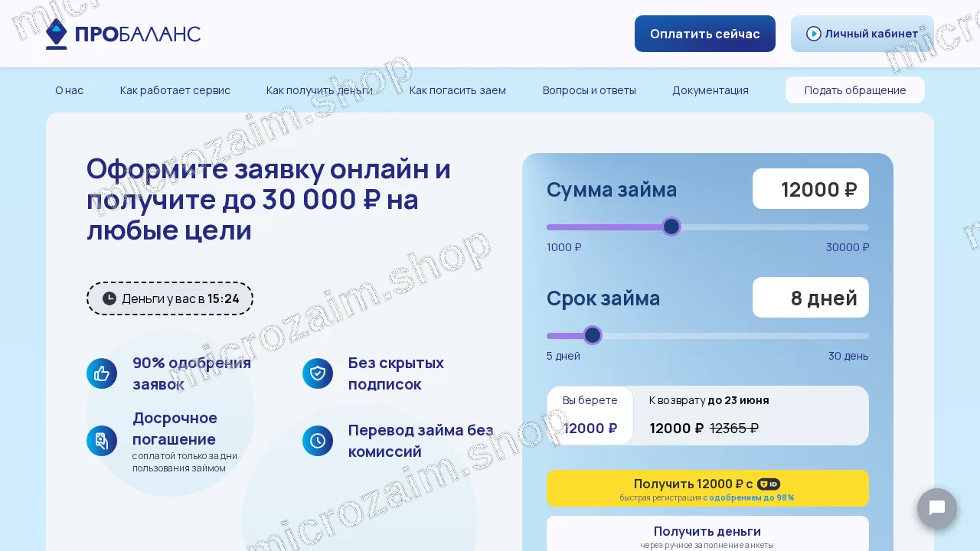The image size is (980, 551).
Task: Click the Оформите заявку онлайн headline
Action: pos(269,199)
